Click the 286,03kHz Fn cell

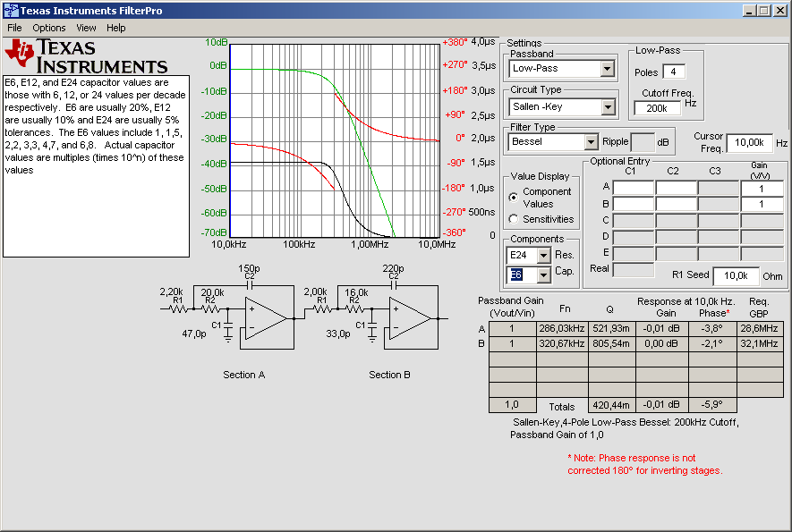[x=562, y=329]
